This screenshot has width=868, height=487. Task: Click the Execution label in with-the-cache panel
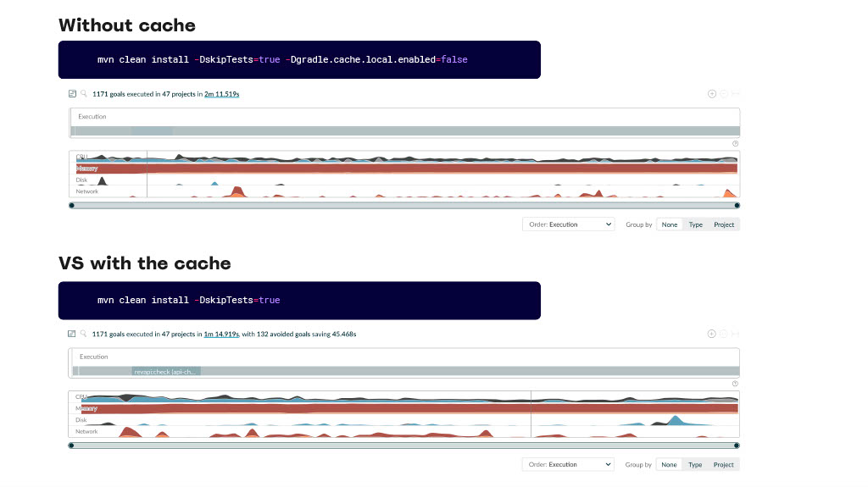pos(93,357)
